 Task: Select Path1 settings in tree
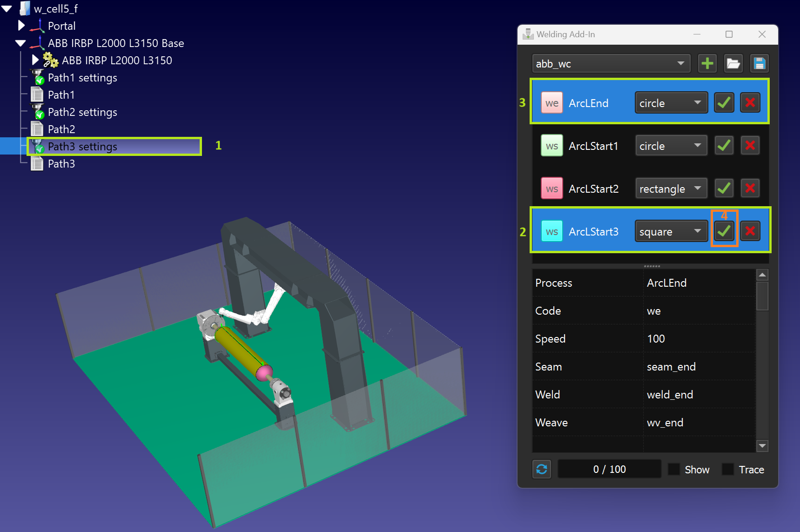tap(82, 78)
